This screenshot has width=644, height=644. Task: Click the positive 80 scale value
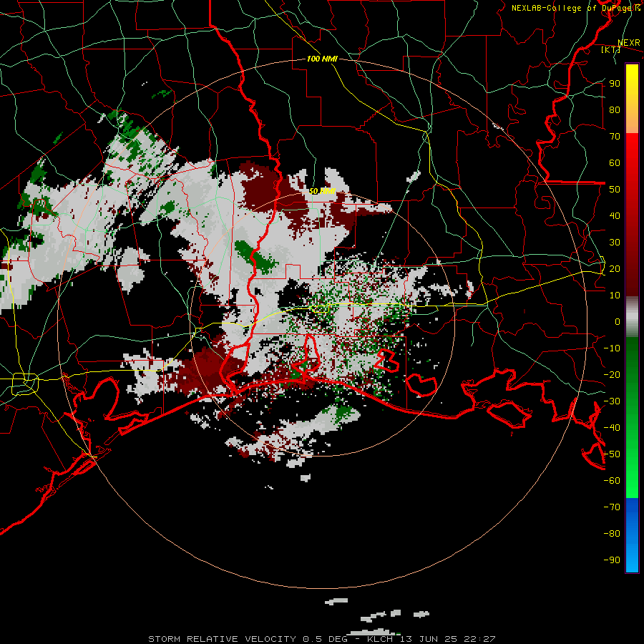coord(615,109)
